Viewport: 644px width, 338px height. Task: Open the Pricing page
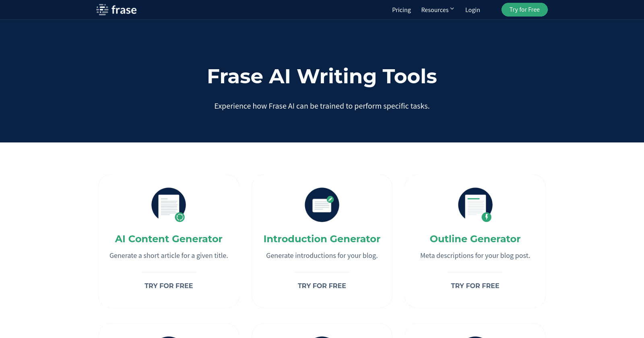[401, 10]
